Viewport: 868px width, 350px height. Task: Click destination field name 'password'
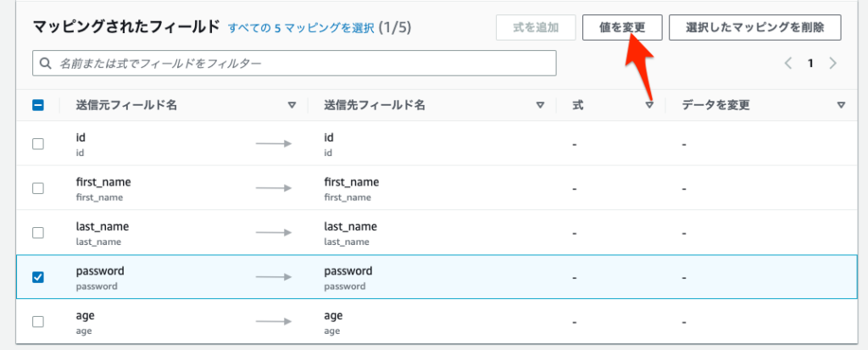coord(348,271)
